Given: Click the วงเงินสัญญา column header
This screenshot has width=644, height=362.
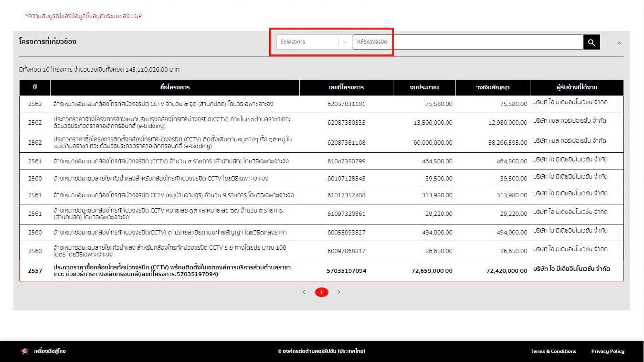Looking at the screenshot, I should click(x=493, y=87).
